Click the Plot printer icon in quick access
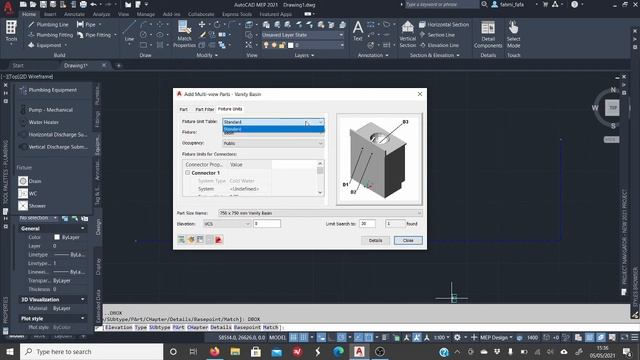The width and height of the screenshot is (640, 360). [x=83, y=4]
